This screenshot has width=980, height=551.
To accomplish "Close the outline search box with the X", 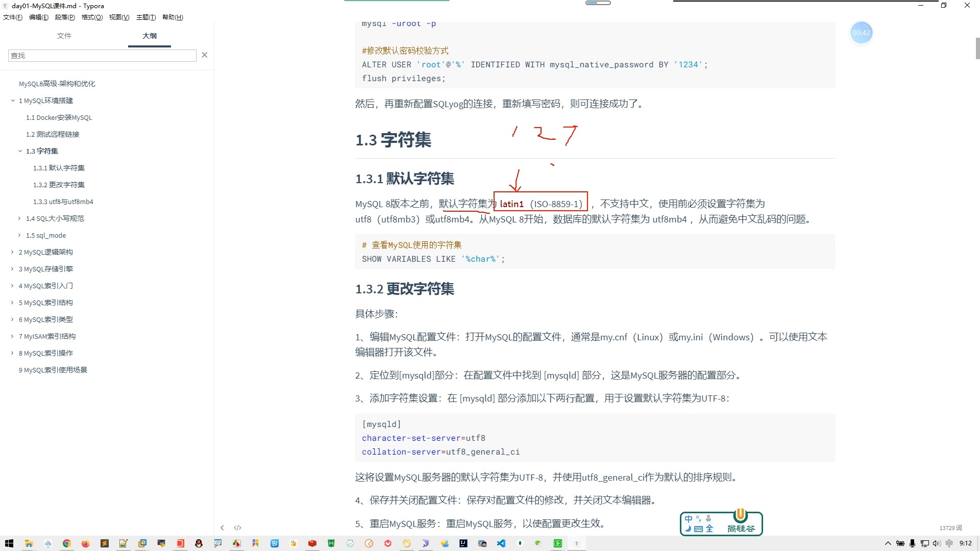I will (205, 55).
